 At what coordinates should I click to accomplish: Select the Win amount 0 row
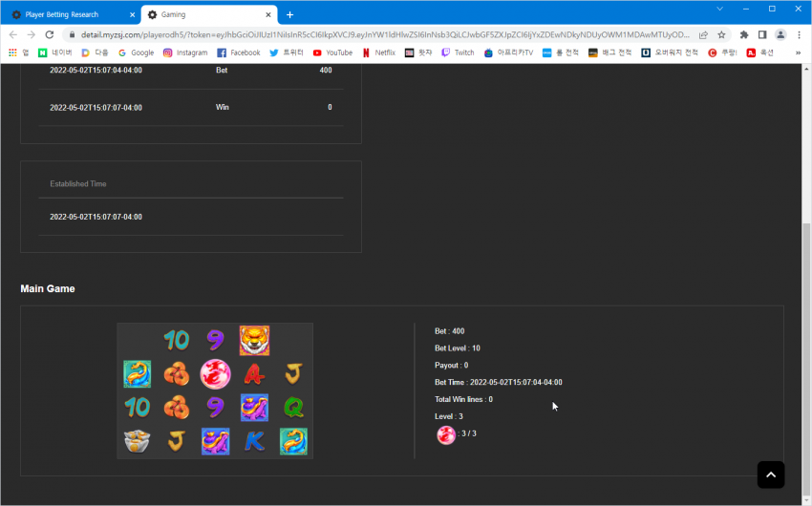(190, 107)
